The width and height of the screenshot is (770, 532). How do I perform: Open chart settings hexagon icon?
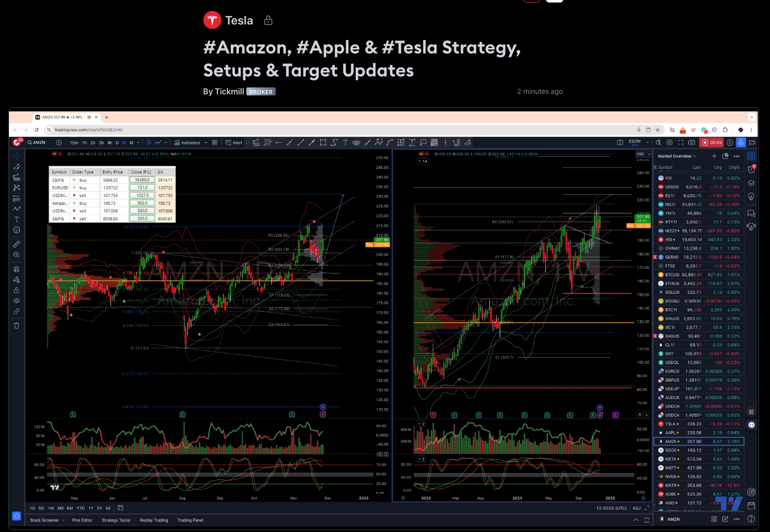point(670,142)
